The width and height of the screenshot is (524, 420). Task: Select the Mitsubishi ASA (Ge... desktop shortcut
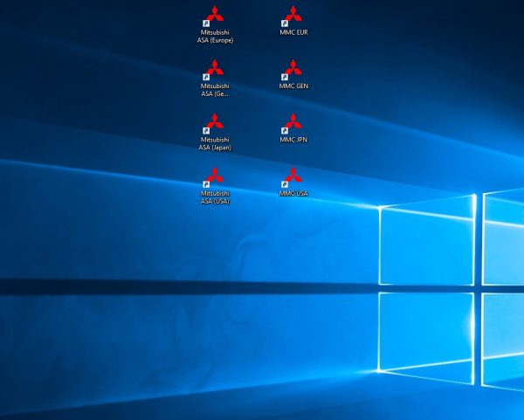click(x=215, y=79)
